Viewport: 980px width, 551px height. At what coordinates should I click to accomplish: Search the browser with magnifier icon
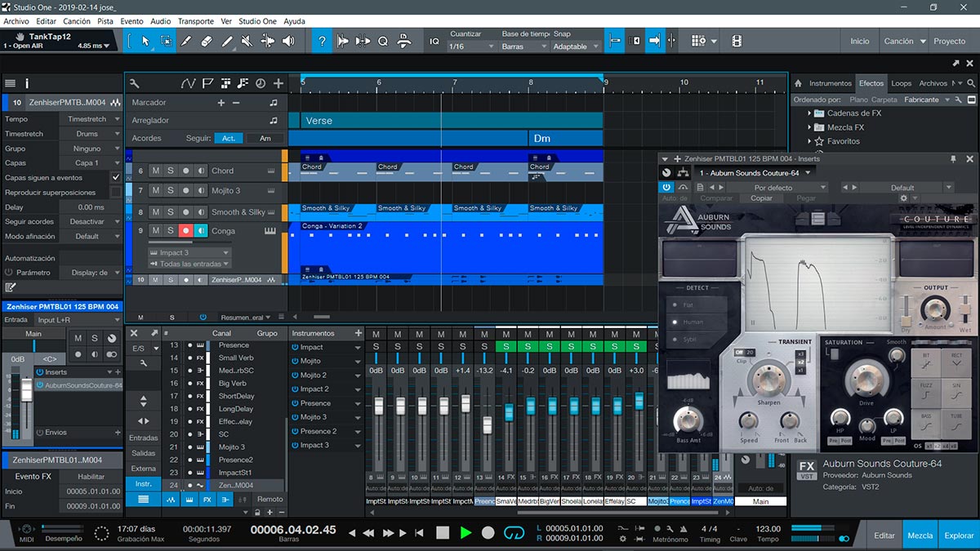coord(970,83)
